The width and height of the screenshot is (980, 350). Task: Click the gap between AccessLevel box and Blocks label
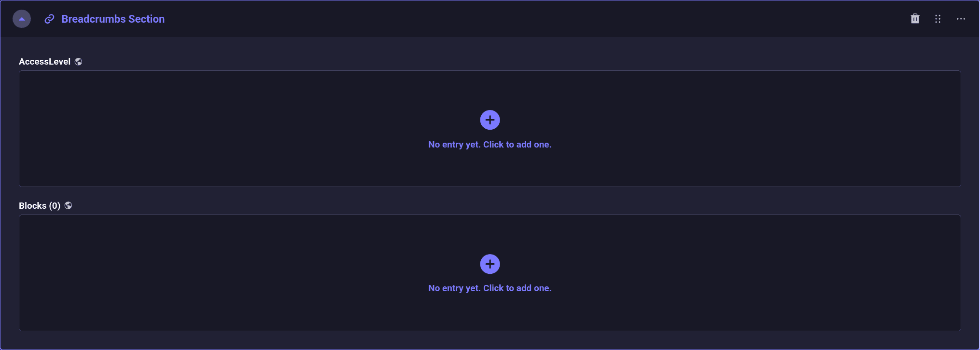point(483,195)
